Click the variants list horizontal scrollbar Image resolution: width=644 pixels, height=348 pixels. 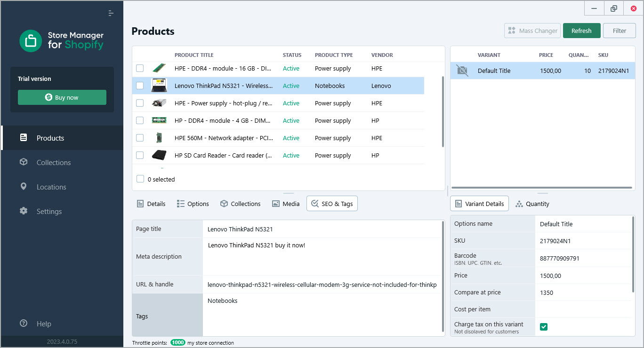tap(541, 188)
